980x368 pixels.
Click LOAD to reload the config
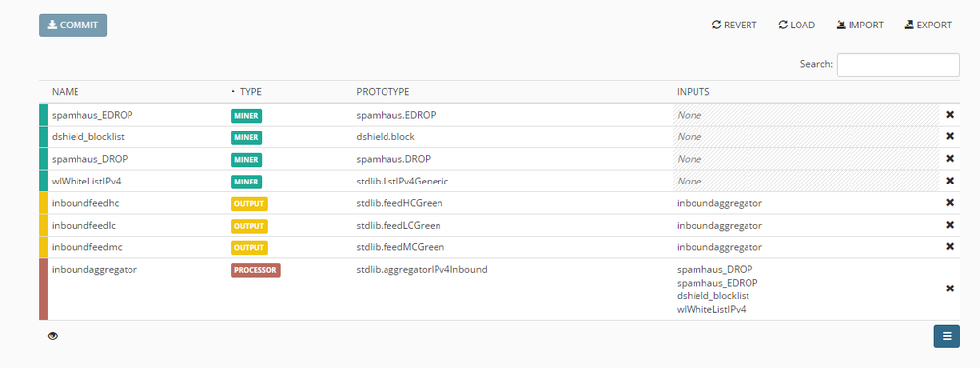point(797,26)
